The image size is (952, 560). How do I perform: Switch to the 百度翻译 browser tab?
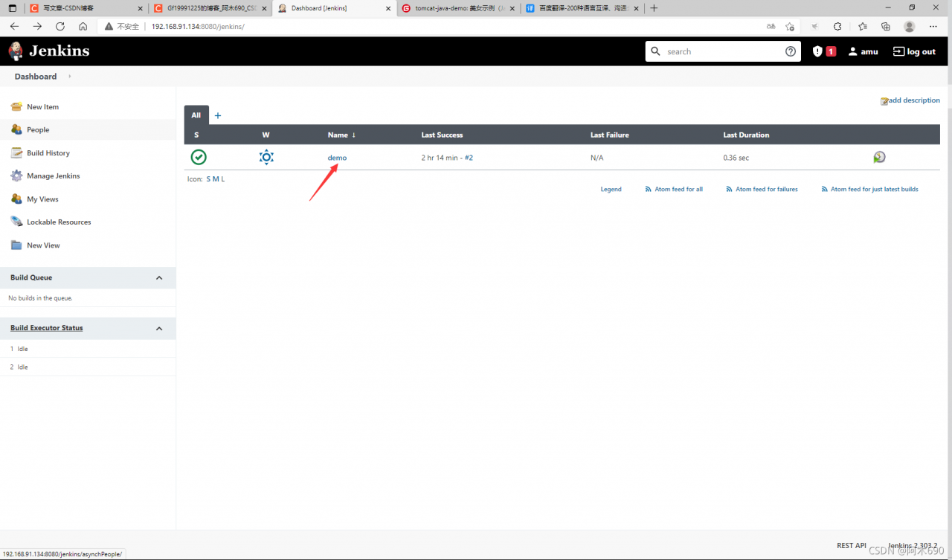(x=581, y=8)
